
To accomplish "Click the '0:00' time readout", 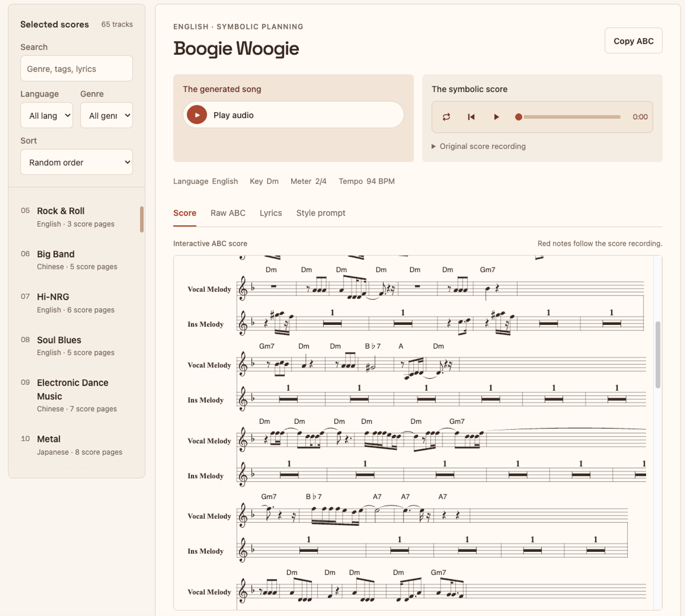I will [640, 117].
